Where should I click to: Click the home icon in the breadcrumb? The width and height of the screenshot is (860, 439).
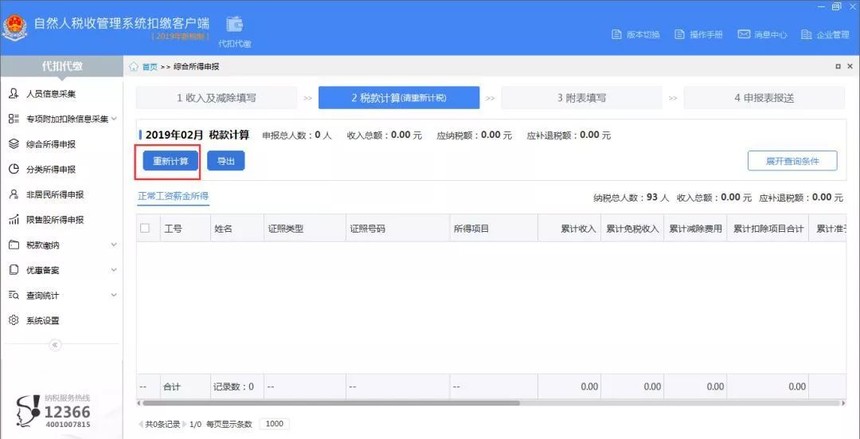134,67
